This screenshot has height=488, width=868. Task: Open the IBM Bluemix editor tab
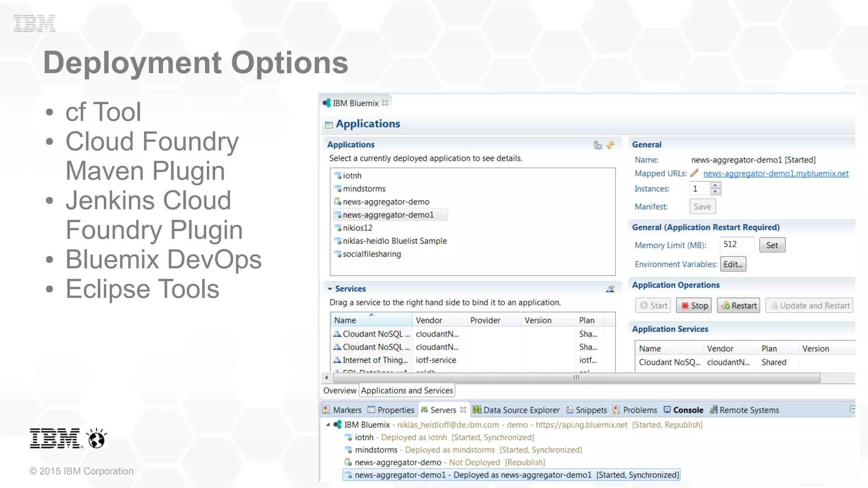click(x=355, y=103)
